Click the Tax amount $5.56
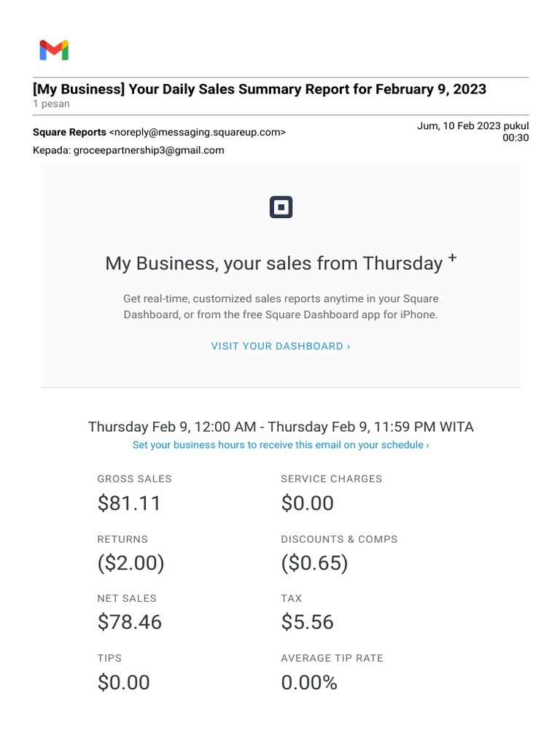The width and height of the screenshot is (560, 747). [x=308, y=622]
